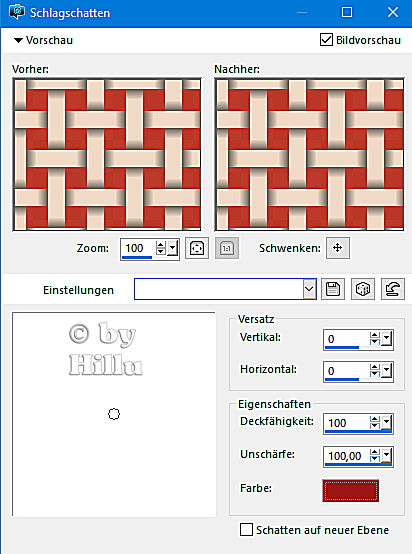Minimize the Schlagschatten dialog

pyautogui.click(x=302, y=12)
